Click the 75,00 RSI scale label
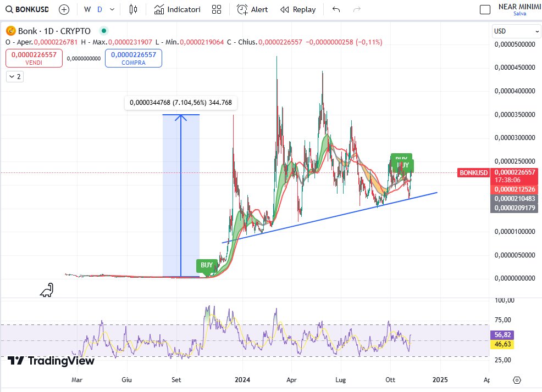The height and width of the screenshot is (392, 542). 502,320
